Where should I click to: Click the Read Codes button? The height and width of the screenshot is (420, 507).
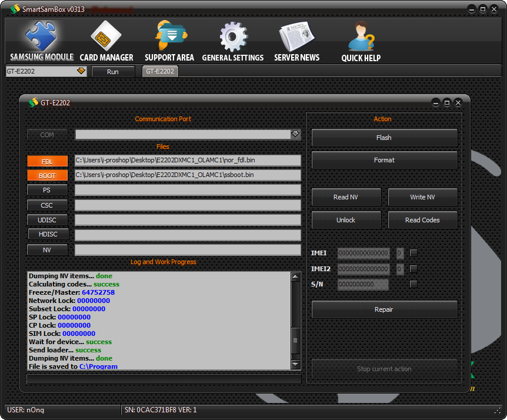tap(422, 220)
